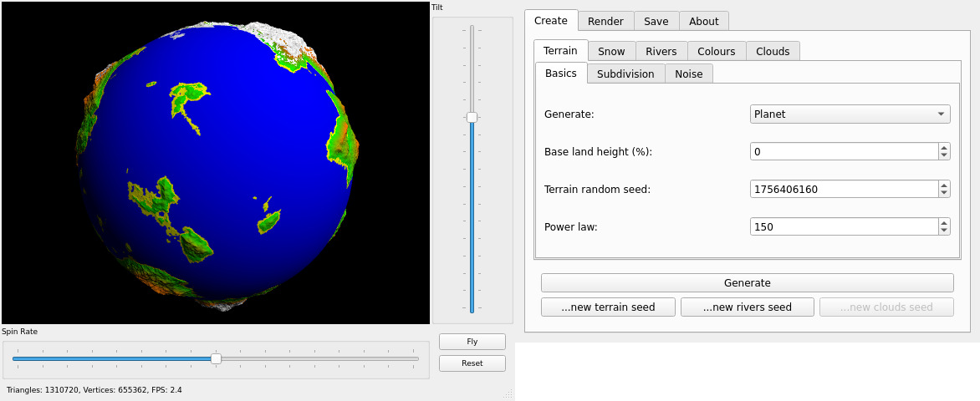The image size is (980, 401).
Task: Increase Base land height with up arrow
Action: 944,148
